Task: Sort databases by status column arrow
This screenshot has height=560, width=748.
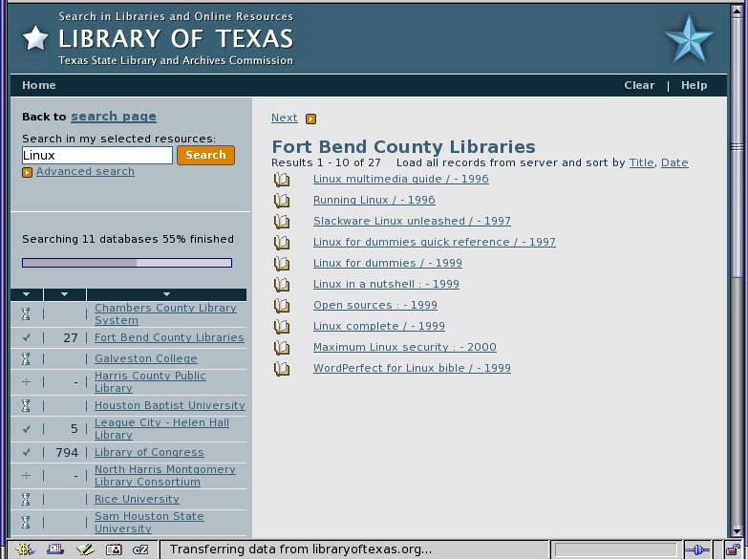Action: click(27, 294)
